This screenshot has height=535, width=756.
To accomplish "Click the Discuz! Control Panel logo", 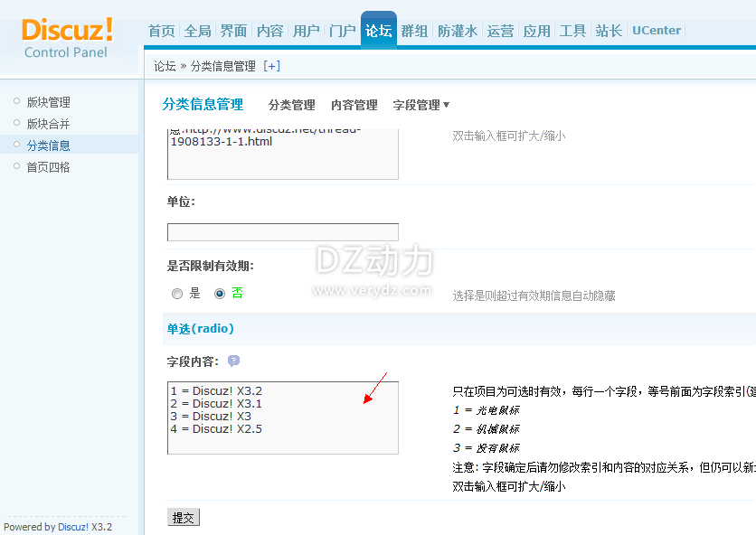I will [67, 36].
